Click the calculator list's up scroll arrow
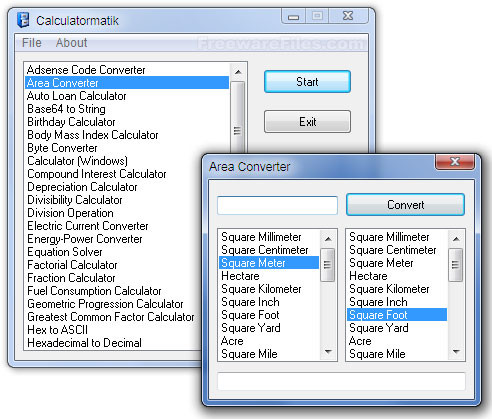 point(238,72)
